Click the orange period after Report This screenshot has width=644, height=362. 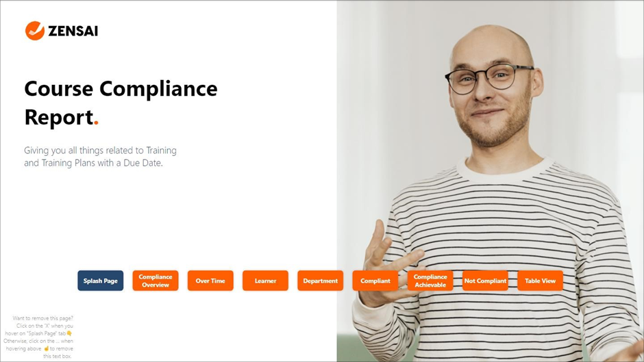[96, 122]
